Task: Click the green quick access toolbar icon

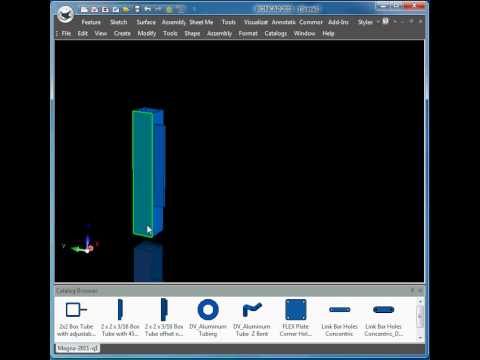Action: [169, 9]
